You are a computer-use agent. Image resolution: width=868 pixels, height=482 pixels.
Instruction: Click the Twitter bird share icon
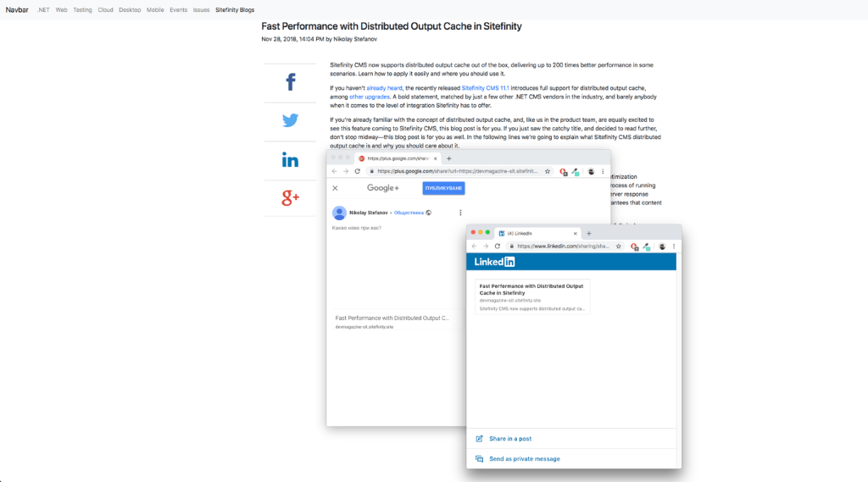[x=290, y=120]
